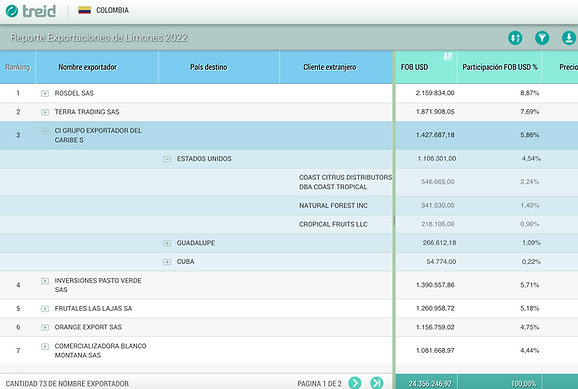The image size is (578, 389).
Task: Click value 1.156.759,02
Action: coord(435,327)
